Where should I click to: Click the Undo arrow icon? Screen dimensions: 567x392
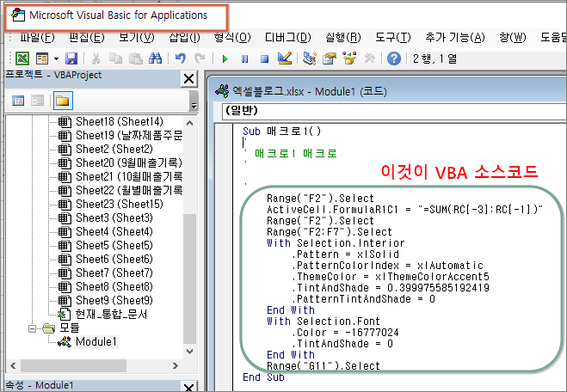180,58
